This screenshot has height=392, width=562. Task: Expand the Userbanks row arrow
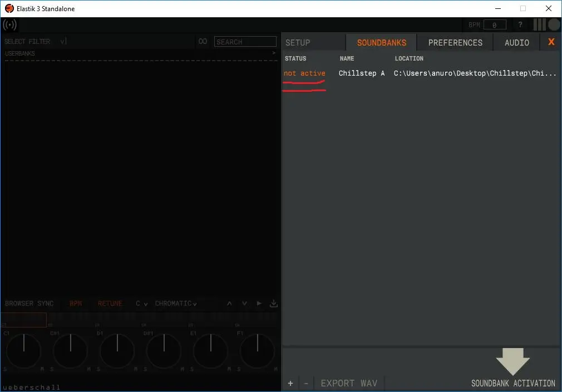coord(273,53)
